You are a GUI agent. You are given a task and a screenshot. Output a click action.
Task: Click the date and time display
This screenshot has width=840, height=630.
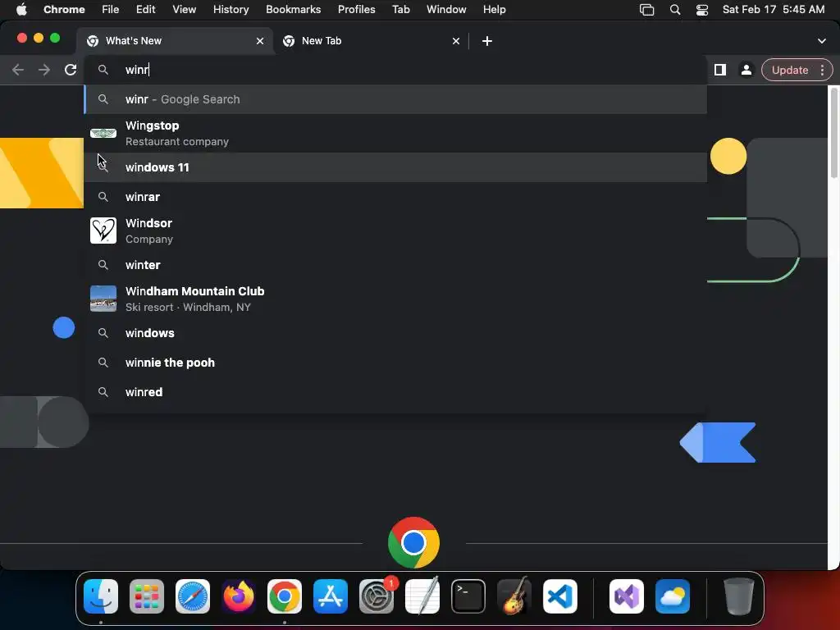pos(773,10)
